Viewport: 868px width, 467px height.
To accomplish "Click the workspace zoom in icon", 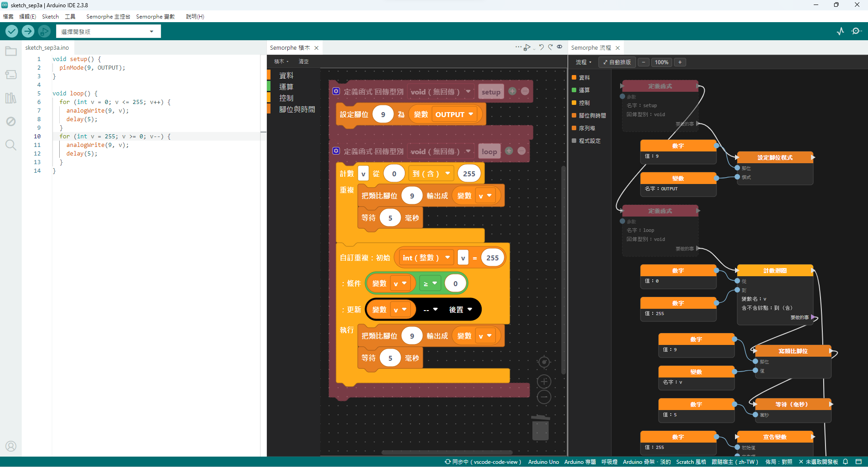I will pos(544,382).
